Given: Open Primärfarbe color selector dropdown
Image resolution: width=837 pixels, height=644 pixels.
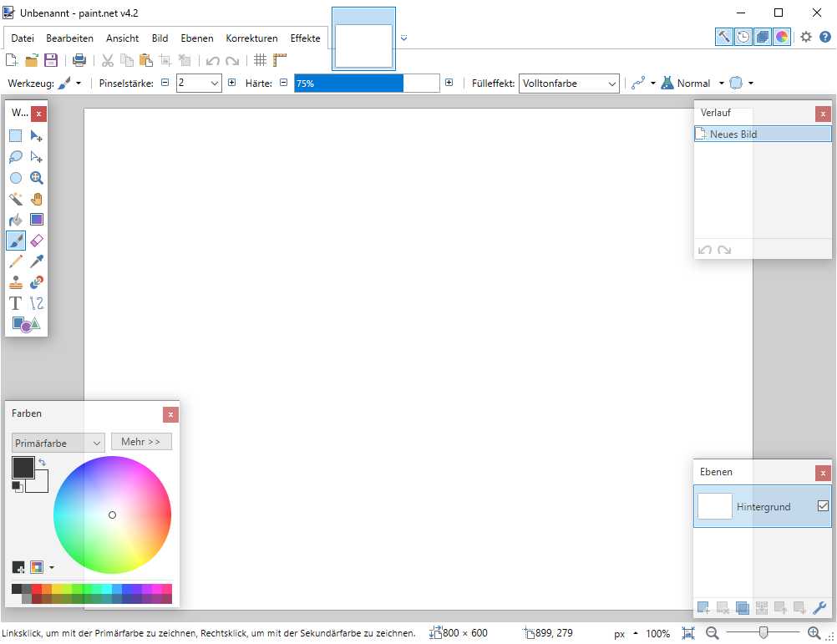Looking at the screenshot, I should tap(58, 443).
